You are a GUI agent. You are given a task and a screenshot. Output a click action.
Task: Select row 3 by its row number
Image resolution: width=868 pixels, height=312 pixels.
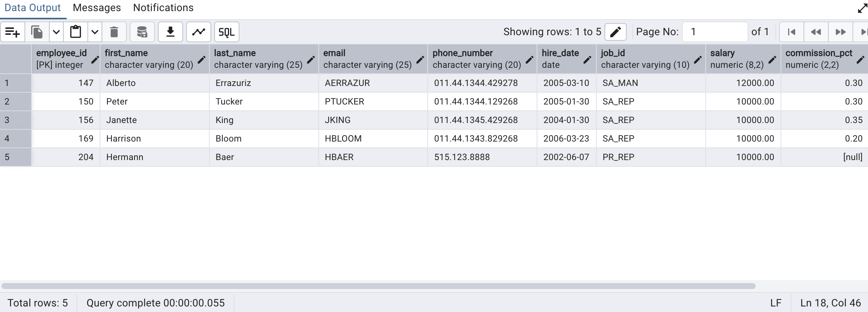7,120
